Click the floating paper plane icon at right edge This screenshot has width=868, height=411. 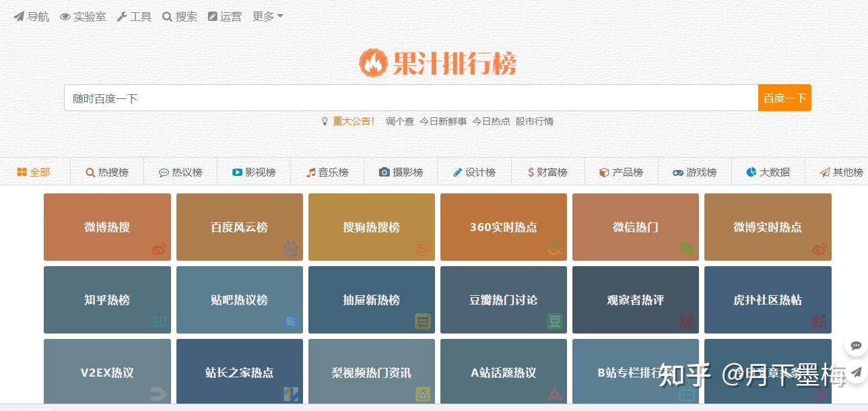[x=856, y=372]
